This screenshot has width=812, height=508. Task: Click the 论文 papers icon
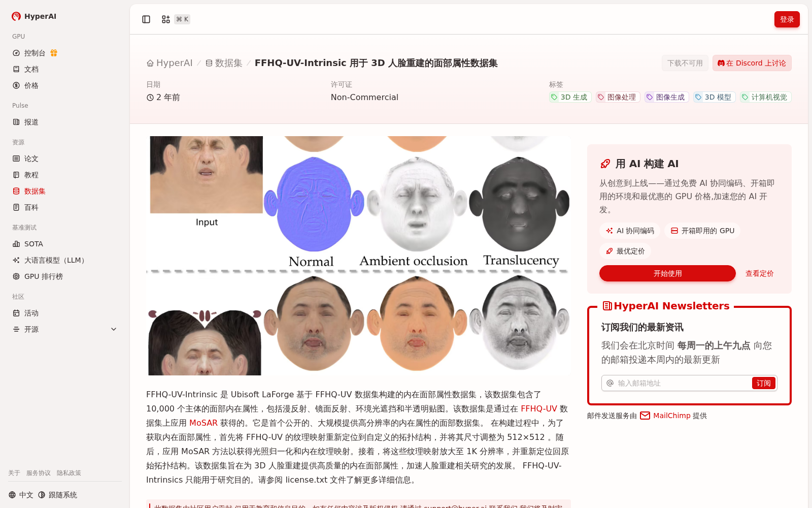(16, 158)
